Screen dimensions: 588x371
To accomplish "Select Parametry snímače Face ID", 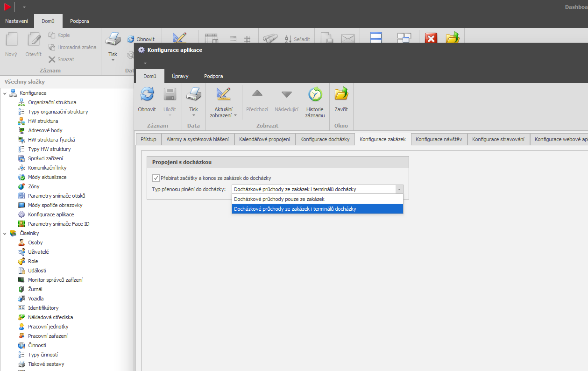I will click(x=58, y=224).
